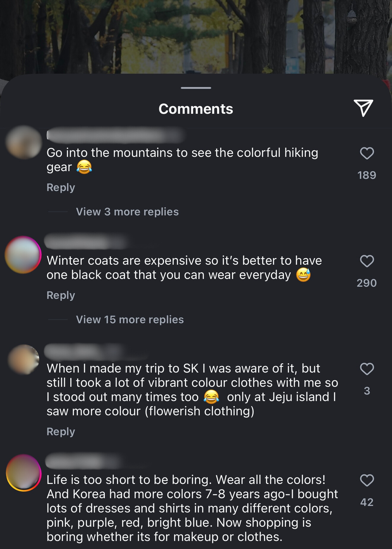Reply to the winter coats comment
The image size is (392, 549).
(x=61, y=295)
